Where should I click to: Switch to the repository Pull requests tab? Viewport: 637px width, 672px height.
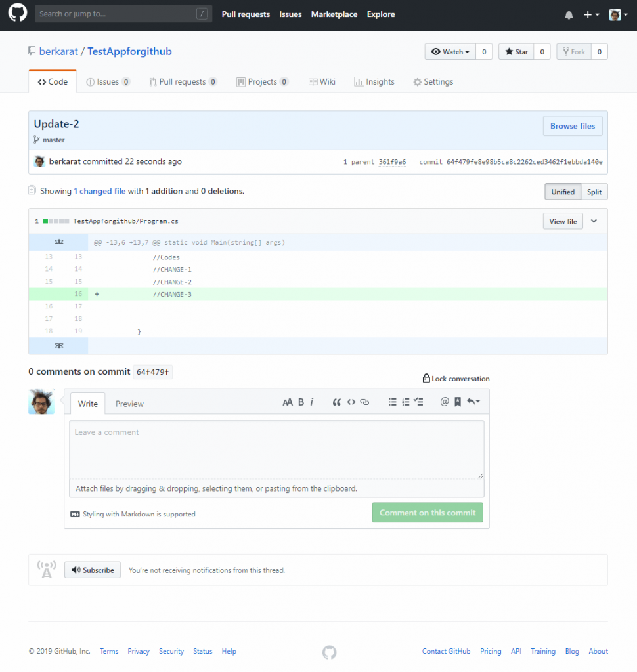tap(183, 82)
